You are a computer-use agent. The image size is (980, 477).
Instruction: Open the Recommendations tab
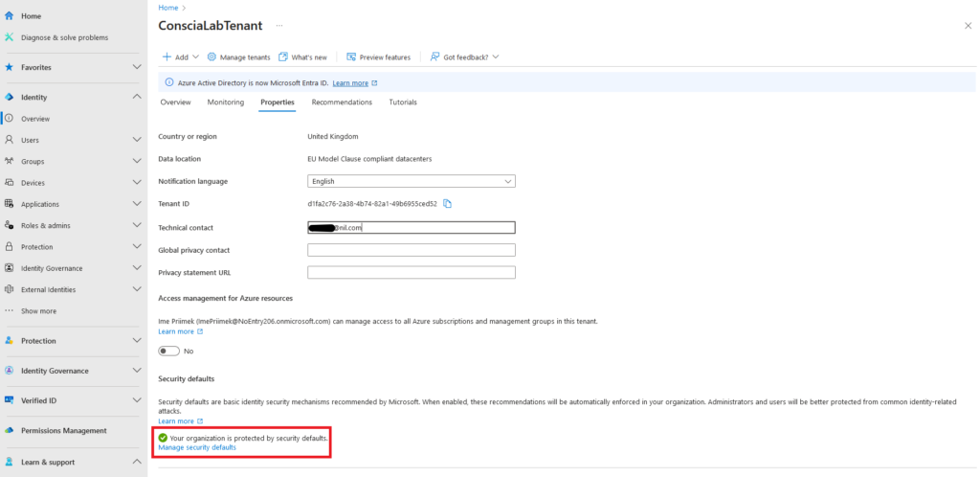tap(342, 102)
